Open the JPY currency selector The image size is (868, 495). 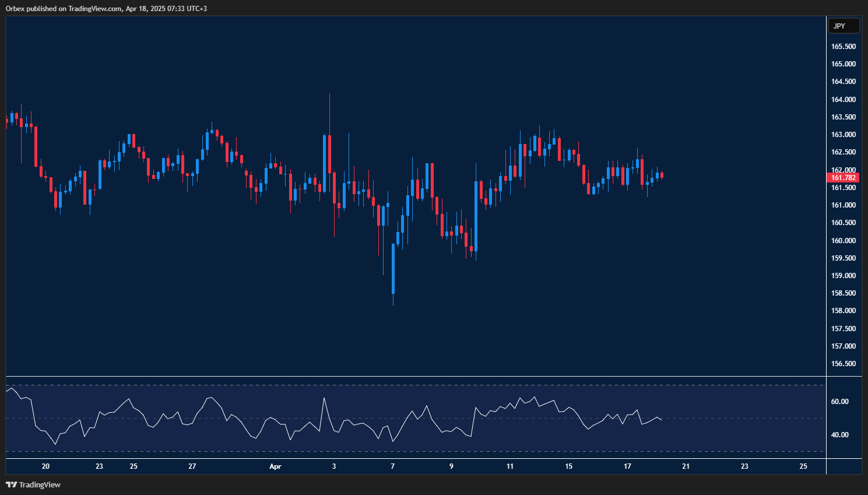pyautogui.click(x=844, y=26)
